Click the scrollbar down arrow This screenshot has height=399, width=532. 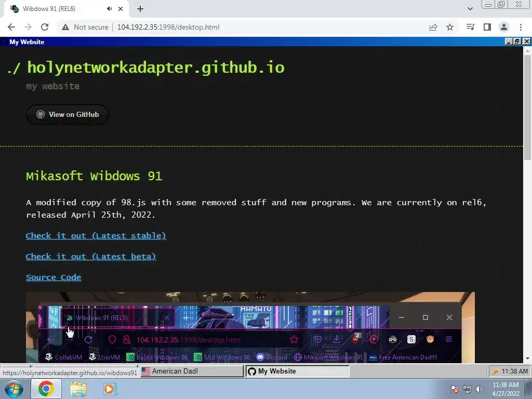tap(527, 358)
